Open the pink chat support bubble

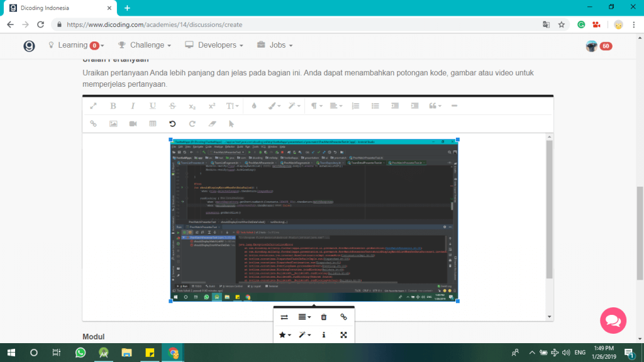point(613,321)
